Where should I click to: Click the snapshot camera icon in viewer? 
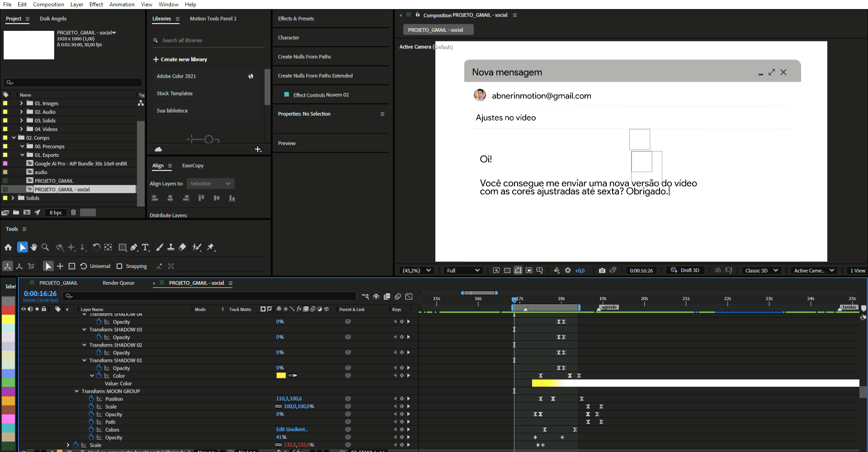pos(602,270)
